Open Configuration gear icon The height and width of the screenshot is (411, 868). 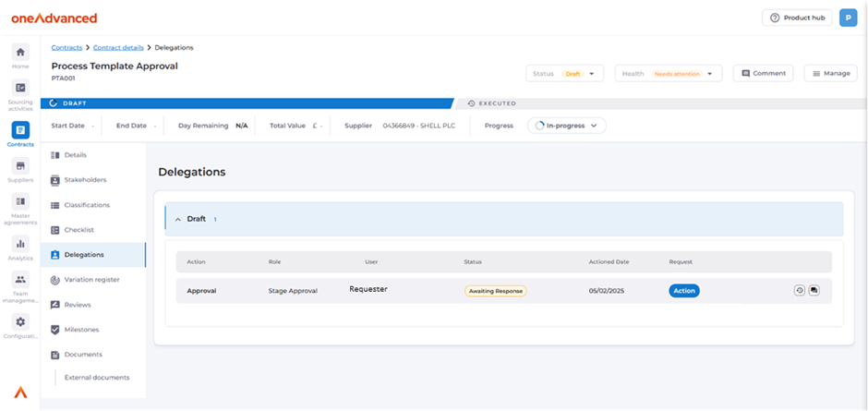20,321
